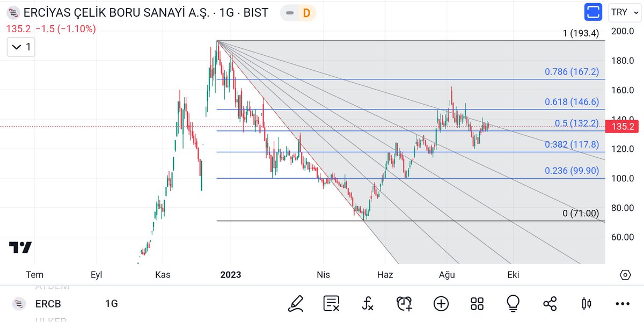Open more options three-dots menu

click(623, 304)
